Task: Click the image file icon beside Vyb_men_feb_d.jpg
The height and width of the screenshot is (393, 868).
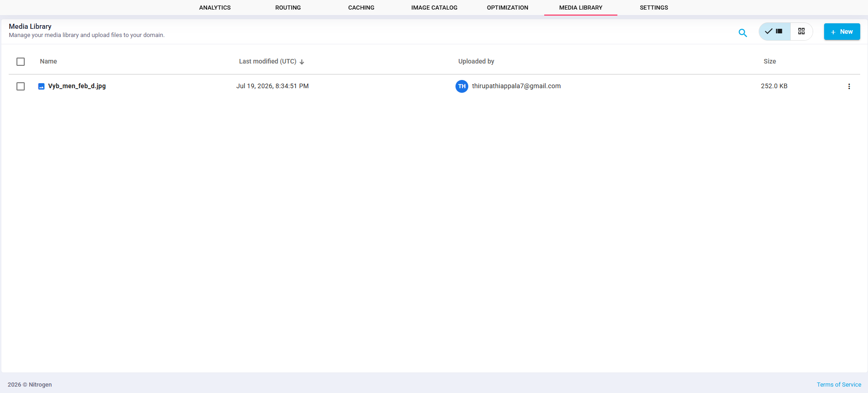Action: [41, 86]
